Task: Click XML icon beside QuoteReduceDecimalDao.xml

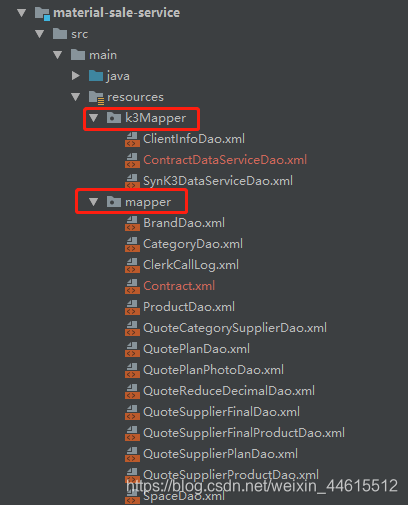Action: [132, 391]
